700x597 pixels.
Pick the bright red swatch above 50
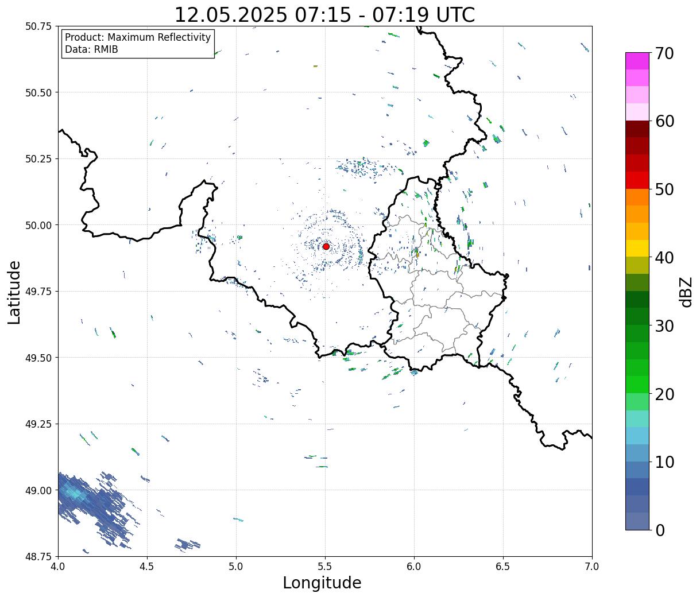pyautogui.click(x=637, y=180)
